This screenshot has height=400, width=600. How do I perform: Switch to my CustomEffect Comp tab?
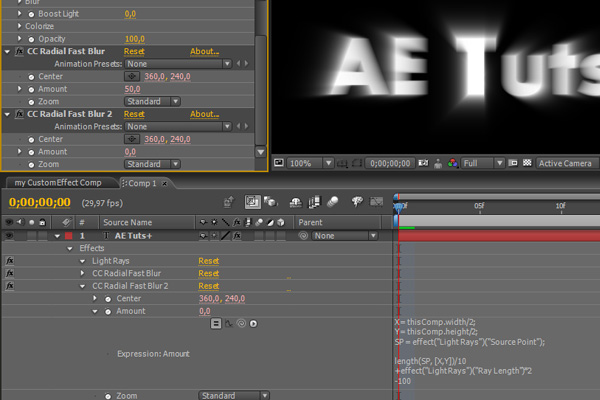point(58,183)
